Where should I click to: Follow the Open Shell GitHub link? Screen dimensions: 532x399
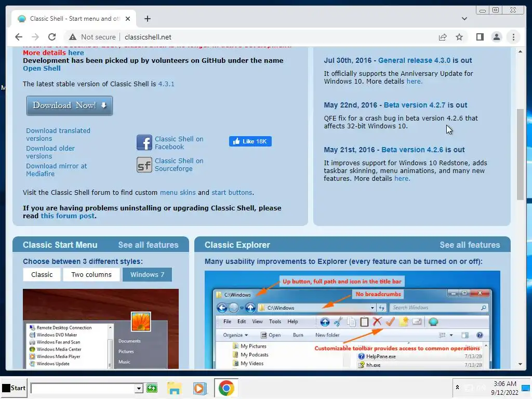click(x=42, y=68)
